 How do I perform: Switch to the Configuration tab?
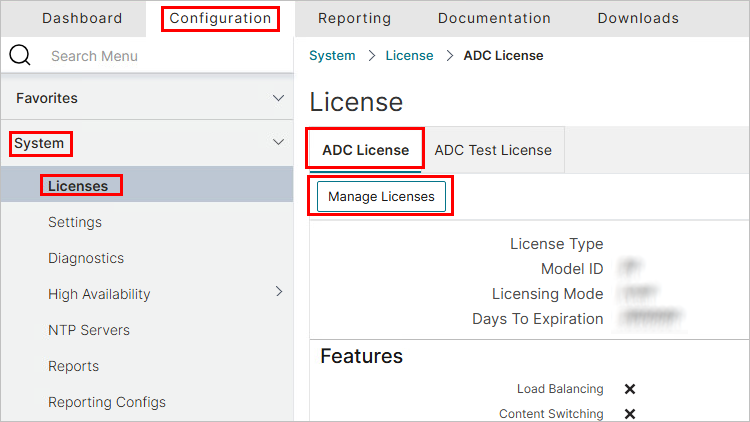(220, 18)
